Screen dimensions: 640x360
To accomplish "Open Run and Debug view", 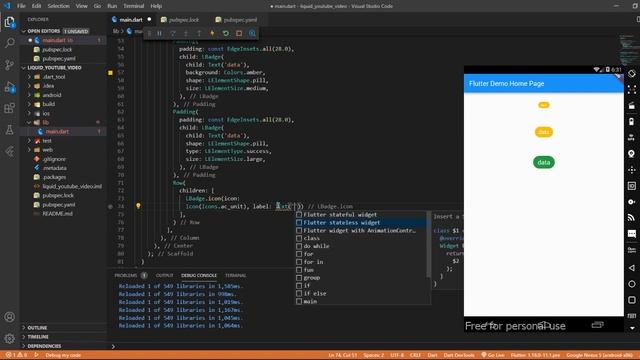I will point(9,87).
